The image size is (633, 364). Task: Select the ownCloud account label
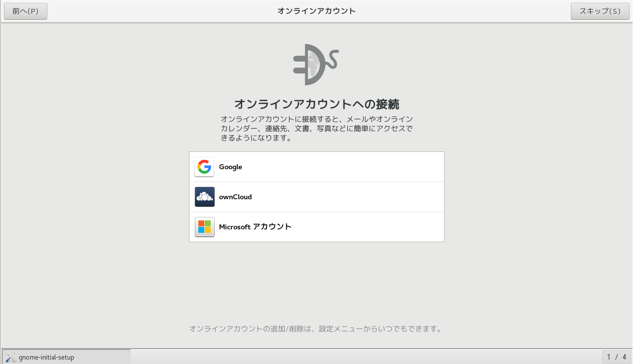[x=235, y=197]
